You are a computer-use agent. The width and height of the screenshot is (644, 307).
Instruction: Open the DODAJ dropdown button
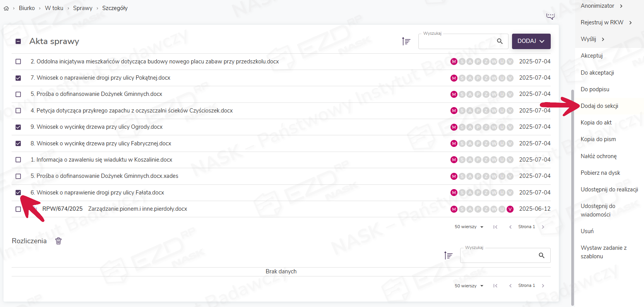pyautogui.click(x=531, y=41)
